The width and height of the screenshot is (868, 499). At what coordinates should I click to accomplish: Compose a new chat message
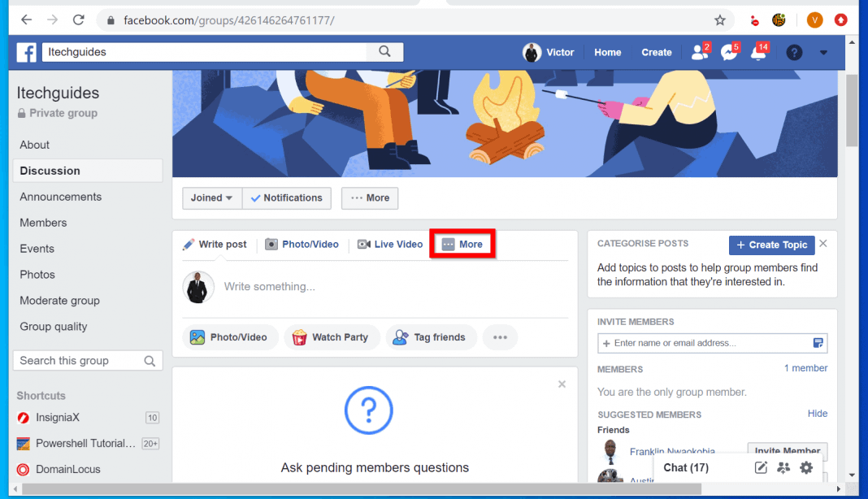click(761, 467)
